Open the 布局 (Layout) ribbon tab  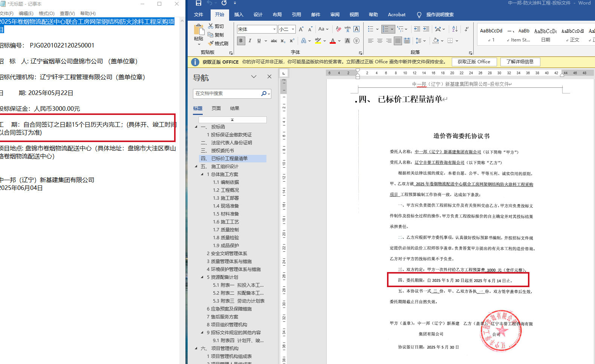[277, 15]
